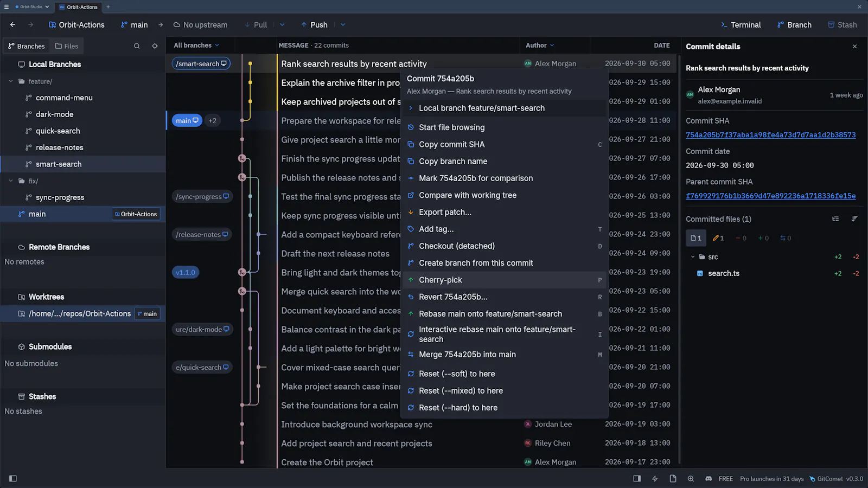
Task: Select the all-files filter showing 1
Action: click(696, 238)
